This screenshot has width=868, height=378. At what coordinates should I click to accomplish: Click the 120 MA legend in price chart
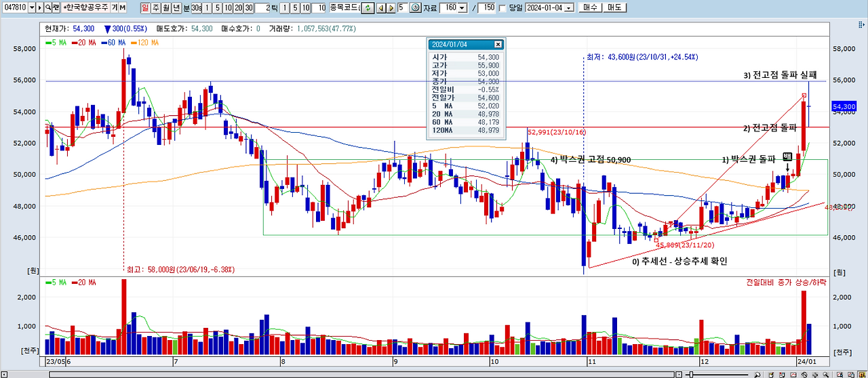tap(144, 43)
